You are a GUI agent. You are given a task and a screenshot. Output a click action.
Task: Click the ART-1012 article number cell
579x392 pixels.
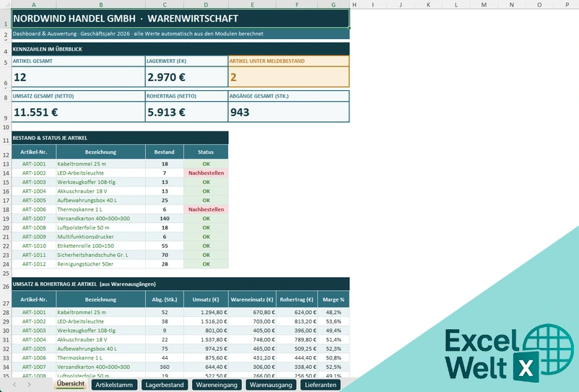[34, 264]
